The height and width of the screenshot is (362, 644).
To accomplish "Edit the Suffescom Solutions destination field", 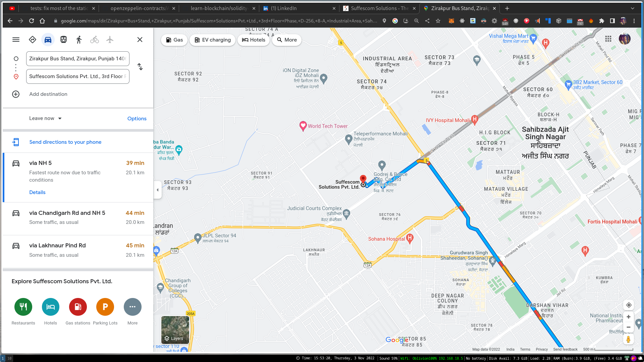I will click(78, 76).
